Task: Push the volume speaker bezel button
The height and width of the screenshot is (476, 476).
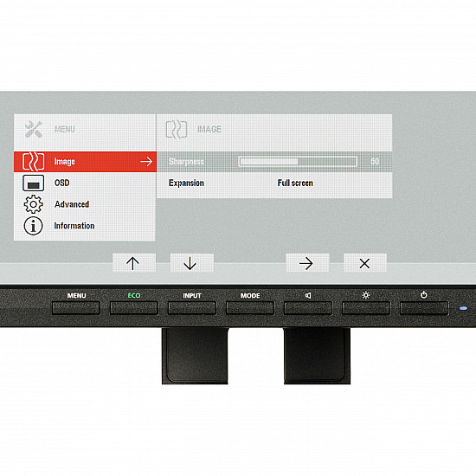Action: pos(308,308)
